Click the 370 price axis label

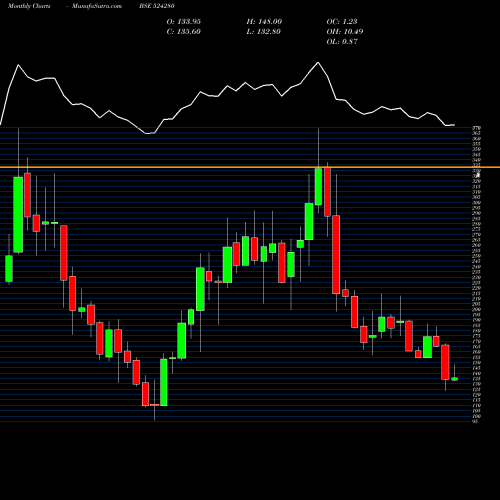(477, 128)
